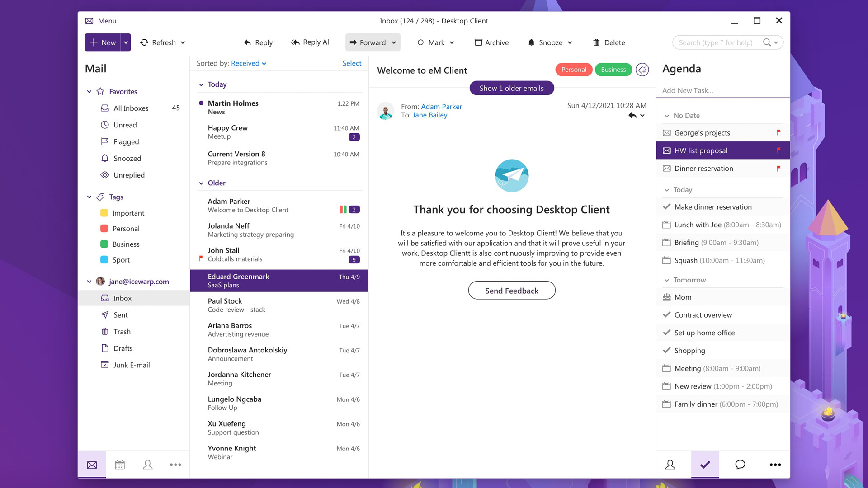Collapse the Tomorrow agenda group
Screen dimensions: 868x488
[666, 280]
